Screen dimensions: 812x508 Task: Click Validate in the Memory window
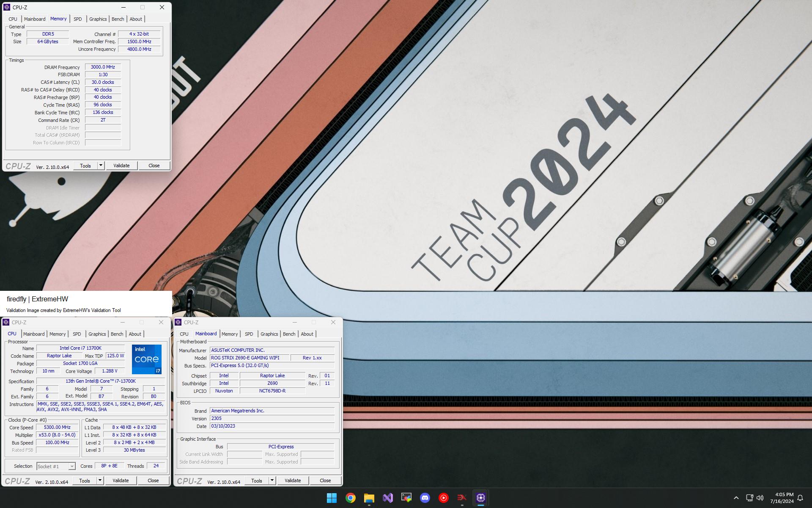point(121,166)
